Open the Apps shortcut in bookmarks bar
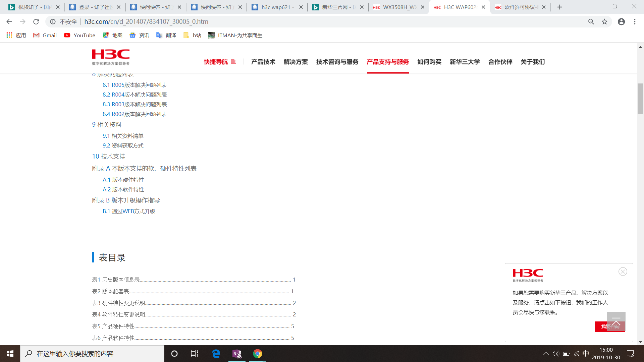644x362 pixels. pos(16,35)
